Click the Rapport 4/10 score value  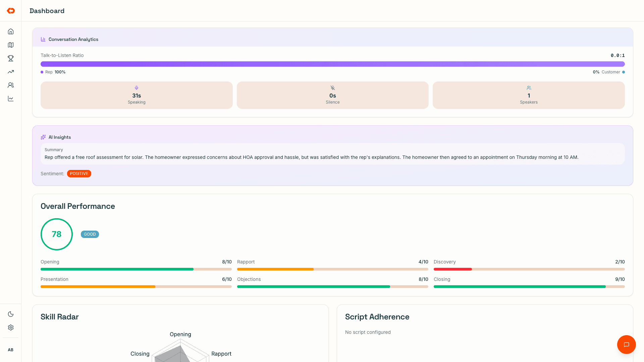click(x=423, y=262)
